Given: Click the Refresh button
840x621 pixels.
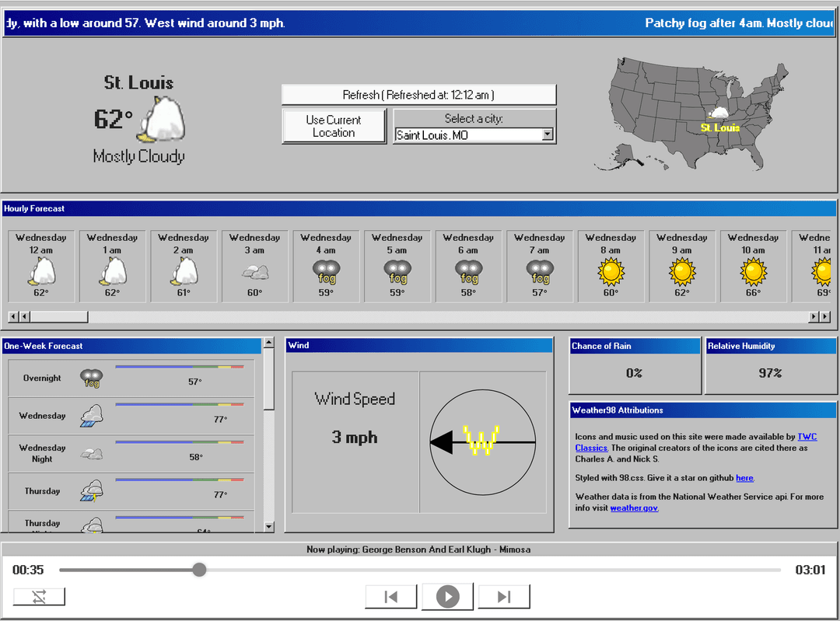Looking at the screenshot, I should point(418,95).
